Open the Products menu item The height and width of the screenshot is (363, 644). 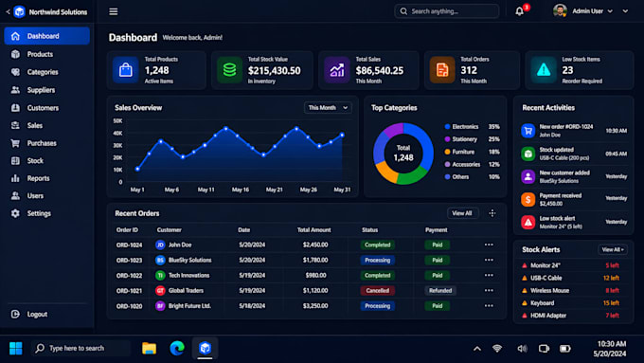click(x=46, y=54)
